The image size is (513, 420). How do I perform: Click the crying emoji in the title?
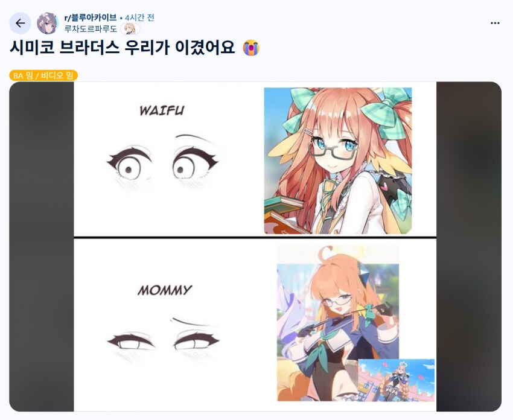[x=251, y=48]
